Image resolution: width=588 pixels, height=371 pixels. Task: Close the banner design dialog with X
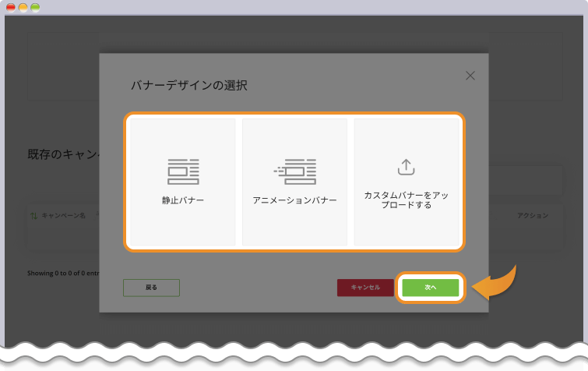pyautogui.click(x=470, y=76)
